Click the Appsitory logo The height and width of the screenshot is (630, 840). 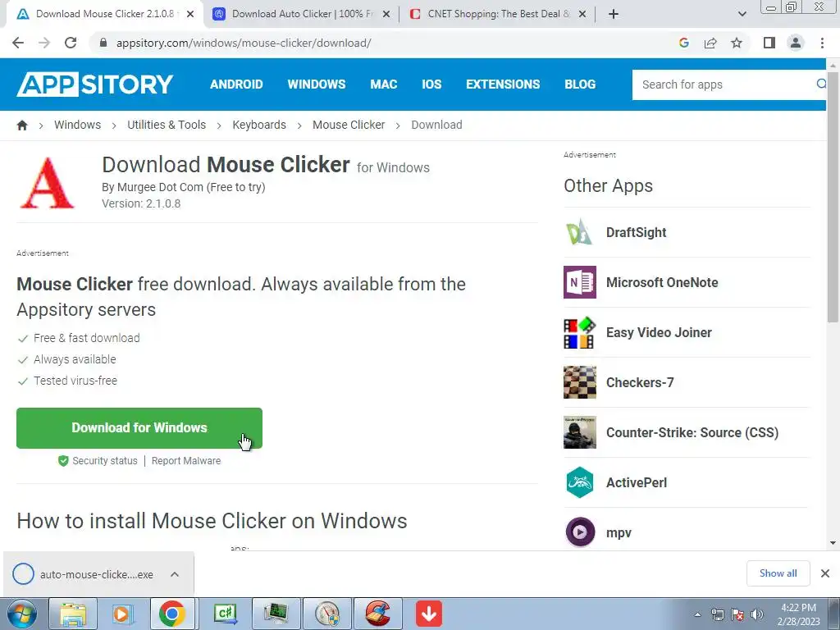[x=95, y=84]
